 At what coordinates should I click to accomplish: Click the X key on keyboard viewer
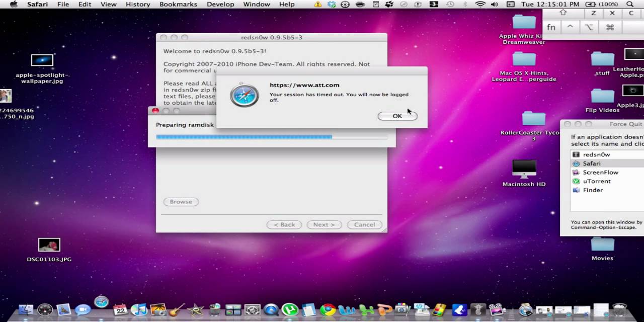pyautogui.click(x=612, y=14)
